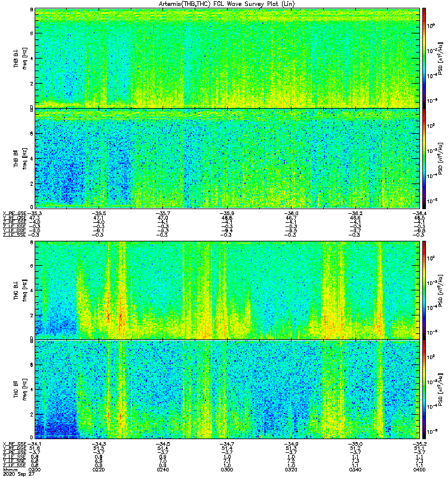
Task: Click the X_RE_GSE value "-35.2"
Action: (419, 444)
